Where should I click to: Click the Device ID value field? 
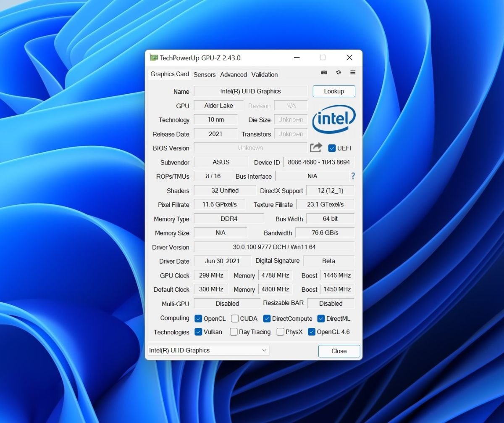[x=319, y=162]
